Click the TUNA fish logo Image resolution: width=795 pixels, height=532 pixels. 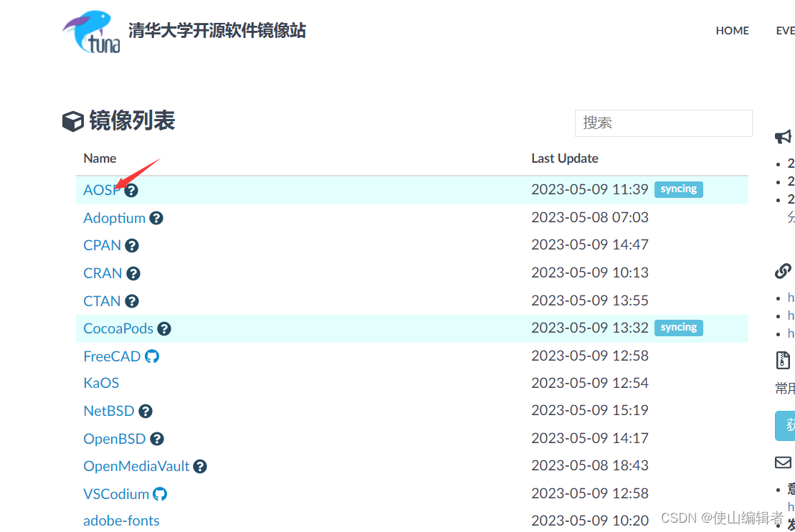coord(92,32)
